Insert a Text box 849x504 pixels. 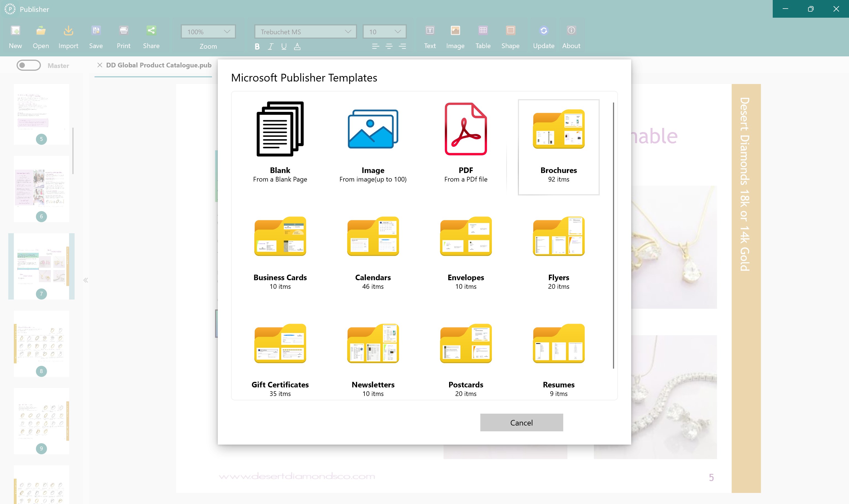429,36
